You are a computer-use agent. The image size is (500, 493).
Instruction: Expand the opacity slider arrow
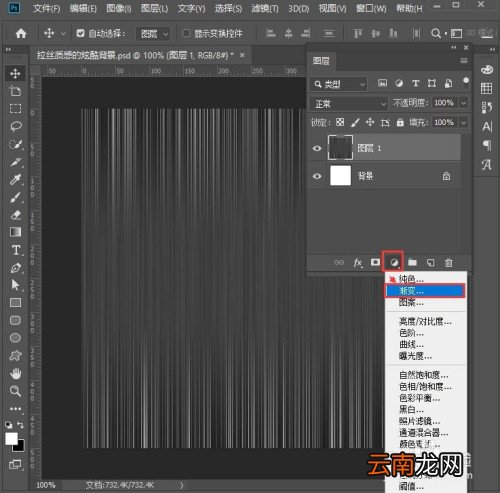click(x=464, y=103)
